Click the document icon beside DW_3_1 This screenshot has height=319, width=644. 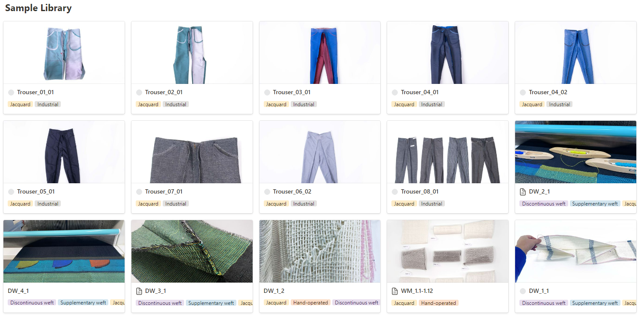(x=139, y=291)
